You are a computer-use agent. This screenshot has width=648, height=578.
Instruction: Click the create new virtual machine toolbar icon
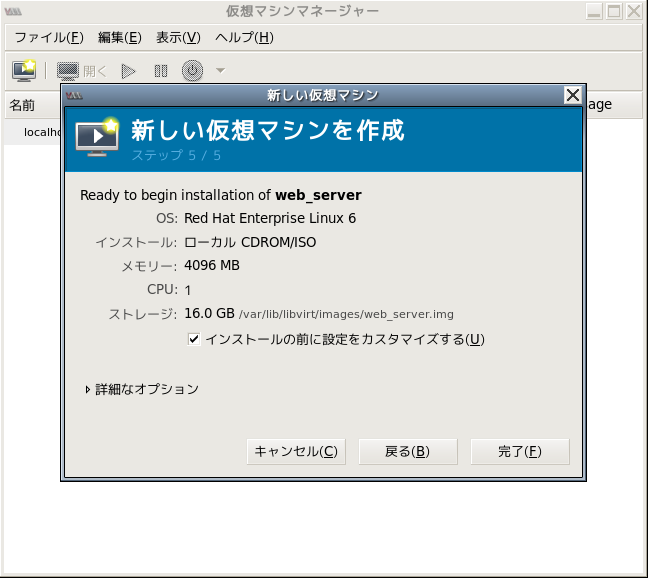point(24,71)
